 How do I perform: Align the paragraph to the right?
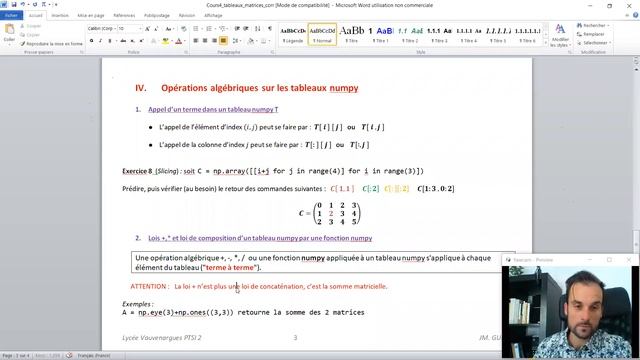point(214,41)
